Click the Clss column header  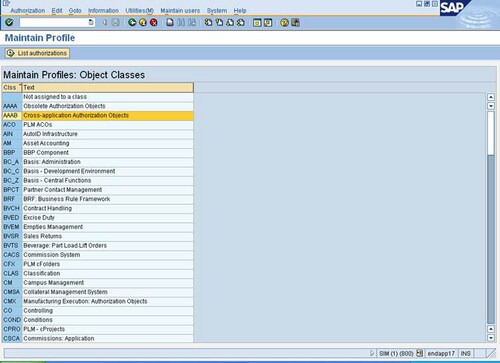(x=11, y=87)
